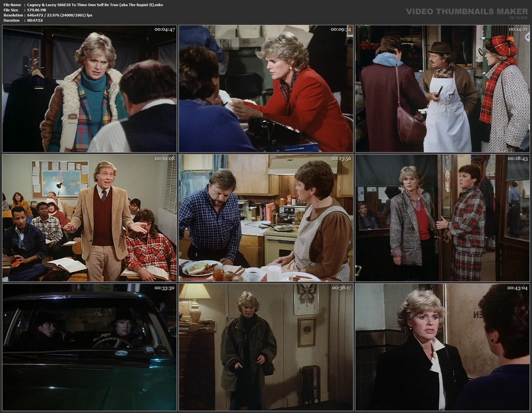
Task: Open the thumbnail at 00:38:17
Action: [265, 347]
